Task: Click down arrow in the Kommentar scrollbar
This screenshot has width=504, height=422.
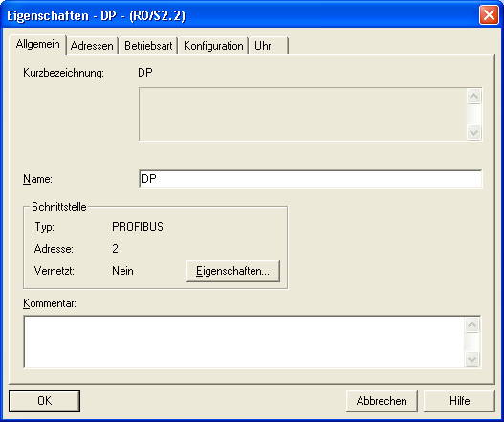Action: click(471, 359)
